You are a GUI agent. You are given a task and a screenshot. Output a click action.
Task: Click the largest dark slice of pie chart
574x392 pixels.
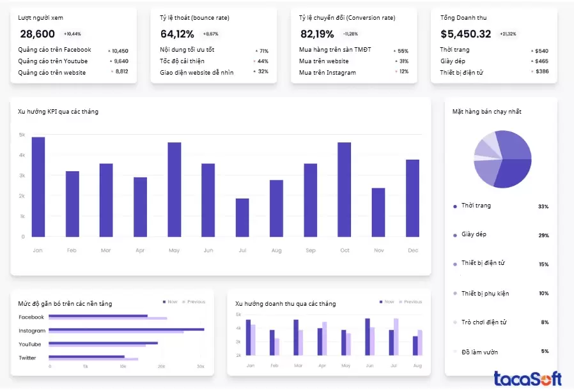click(511, 171)
